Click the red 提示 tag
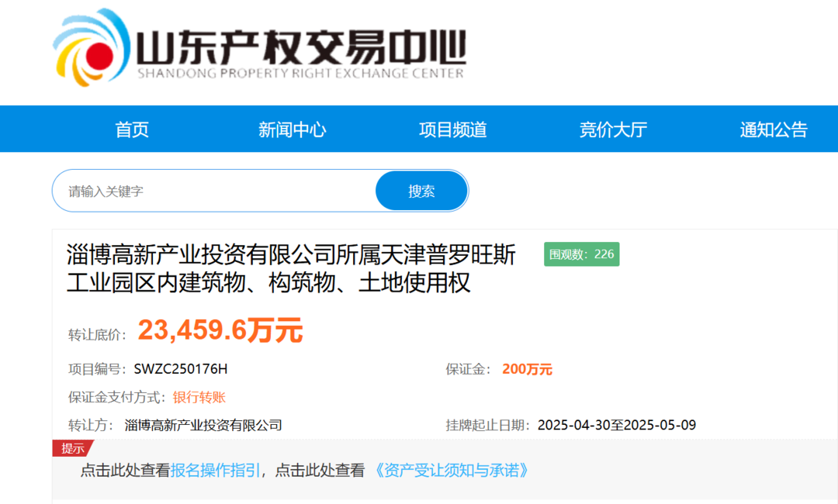Viewport: 838px width, 504px height. tap(72, 448)
